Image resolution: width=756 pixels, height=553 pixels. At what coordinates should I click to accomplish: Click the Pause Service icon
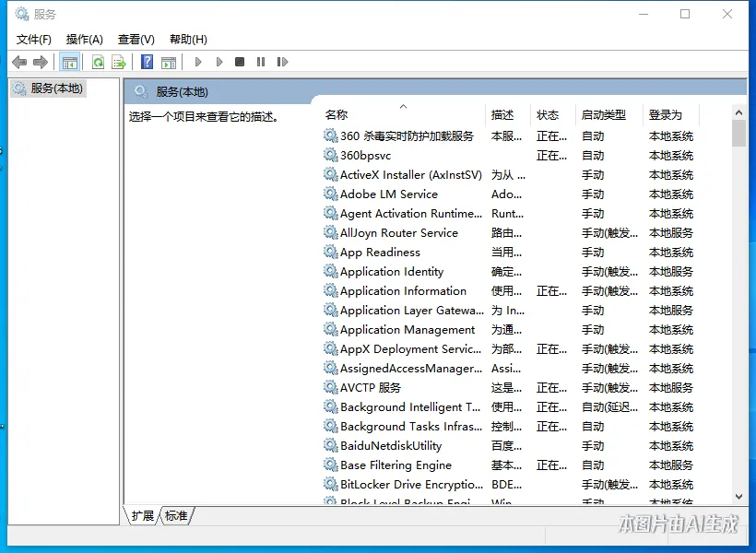pyautogui.click(x=261, y=62)
